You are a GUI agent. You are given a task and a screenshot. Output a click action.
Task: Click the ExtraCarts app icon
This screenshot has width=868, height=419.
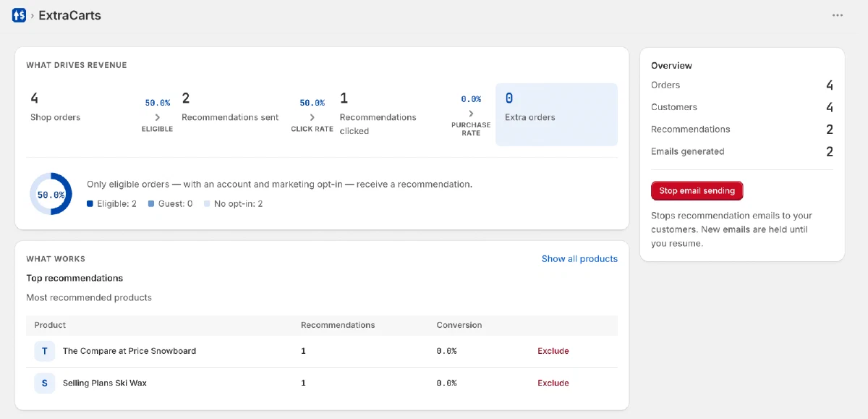point(20,15)
